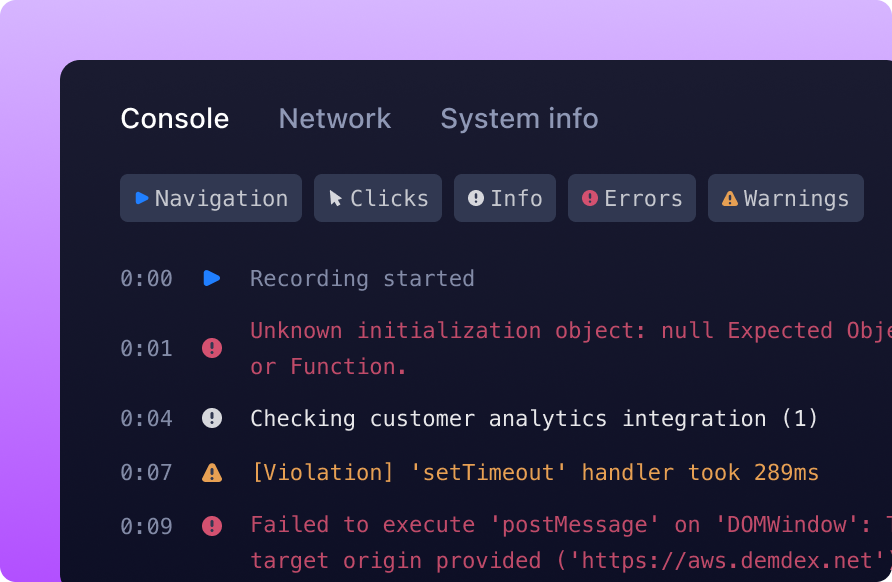Toggle the Warnings filter chip
892x582 pixels.
[x=785, y=198]
